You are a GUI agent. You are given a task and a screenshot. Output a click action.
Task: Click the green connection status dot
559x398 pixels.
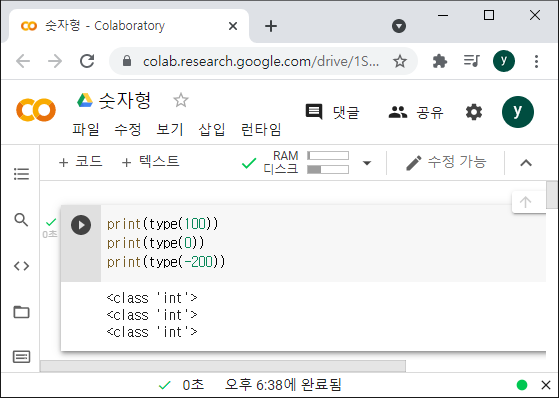pos(522,385)
